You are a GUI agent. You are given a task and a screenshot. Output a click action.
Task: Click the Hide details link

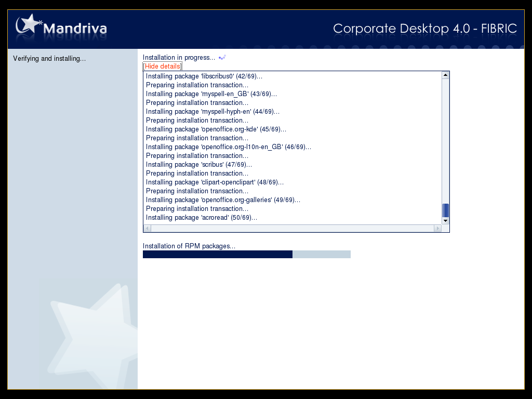[163, 66]
